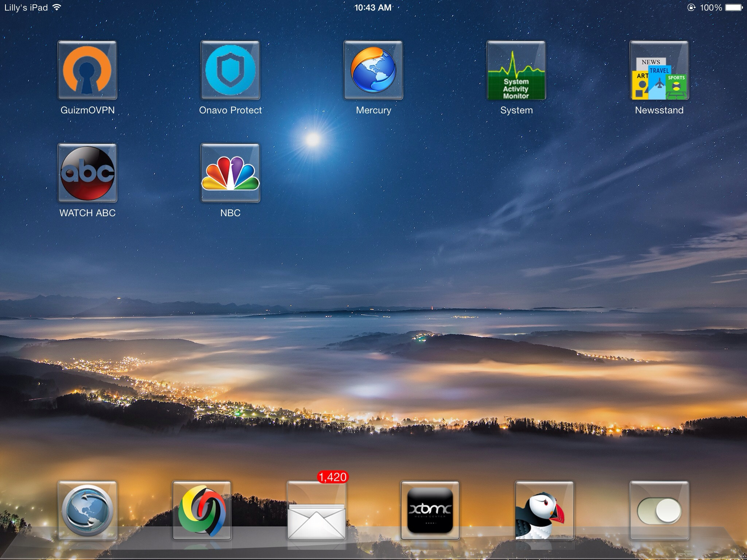Launch Onavo Protect shield app
The height and width of the screenshot is (560, 747).
[230, 70]
